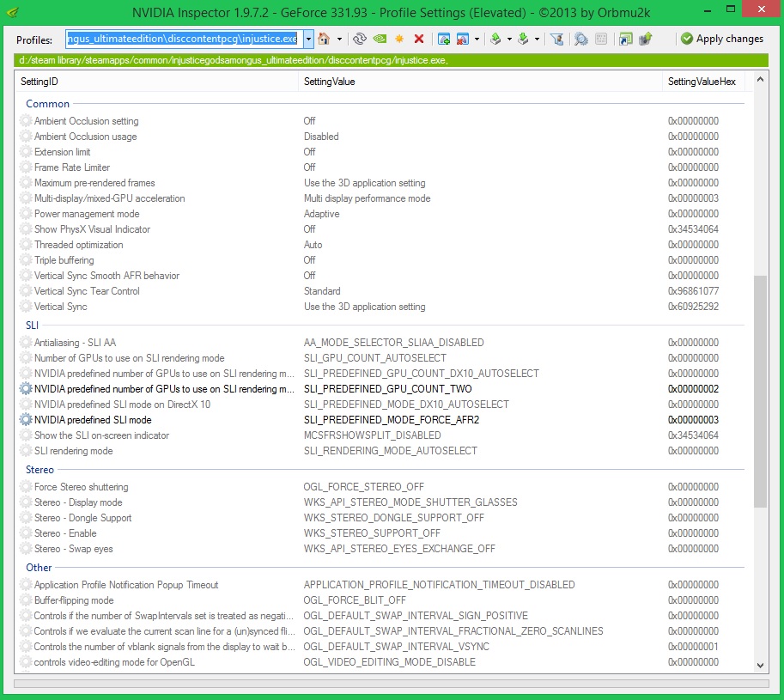Select the Ambient Occlusion usage row
The width and height of the screenshot is (784, 700).
(x=381, y=137)
